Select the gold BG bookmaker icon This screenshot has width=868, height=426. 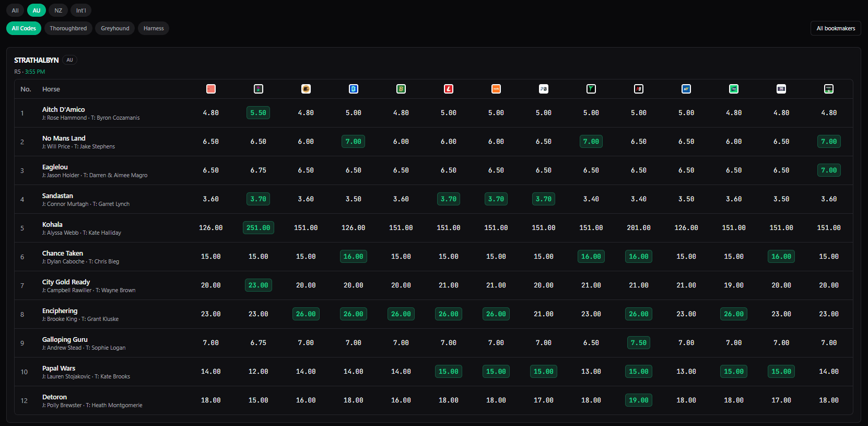(x=306, y=89)
